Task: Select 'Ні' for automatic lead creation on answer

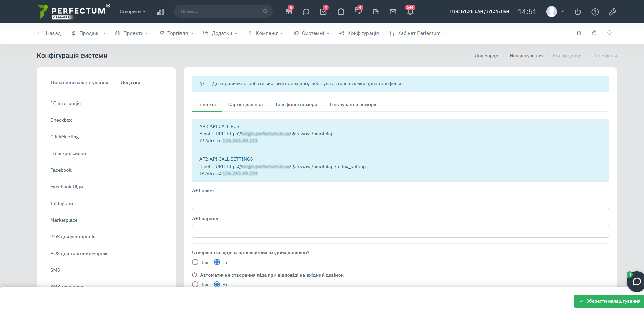Action: click(217, 284)
